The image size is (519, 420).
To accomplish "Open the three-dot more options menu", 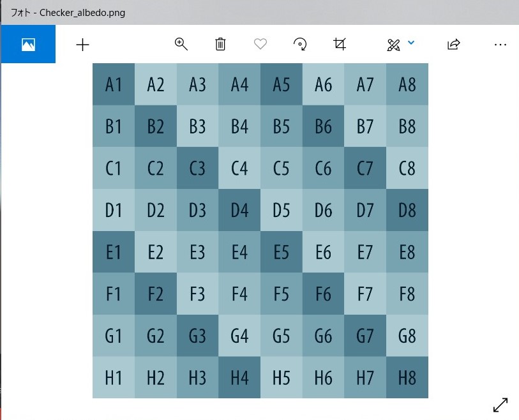I will tap(500, 45).
